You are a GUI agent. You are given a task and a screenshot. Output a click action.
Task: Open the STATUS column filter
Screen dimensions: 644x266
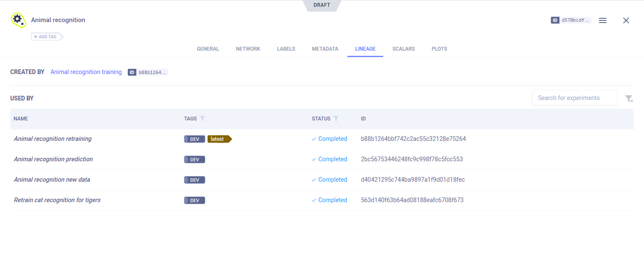[336, 119]
